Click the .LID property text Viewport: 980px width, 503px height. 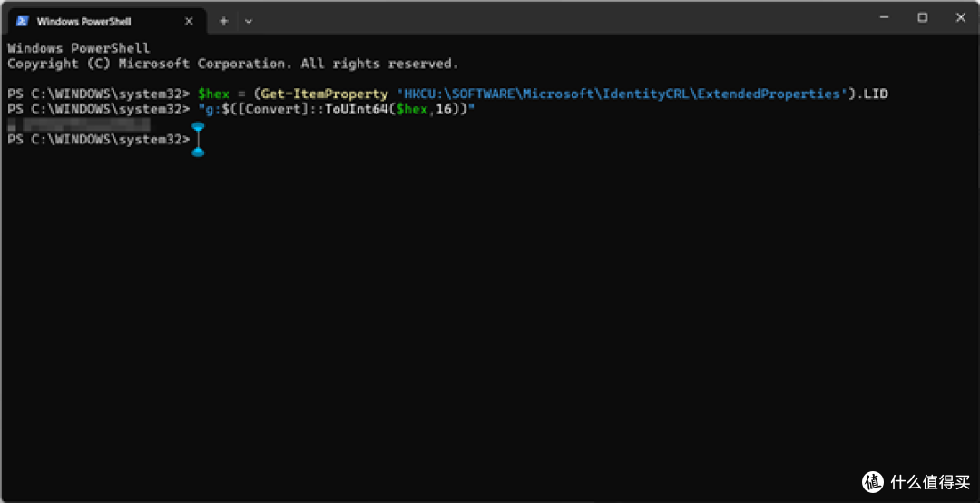coord(871,94)
